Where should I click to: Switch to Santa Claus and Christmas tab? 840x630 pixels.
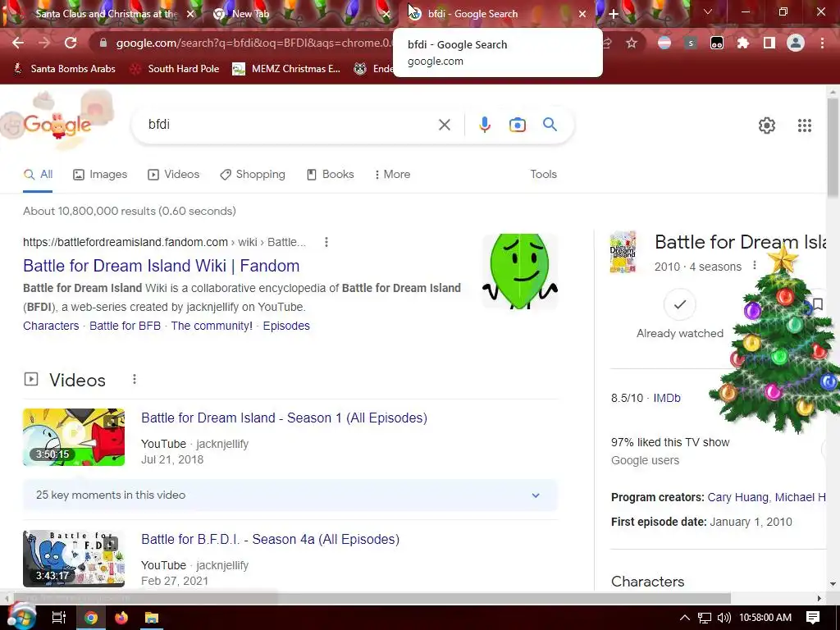tap(104, 14)
